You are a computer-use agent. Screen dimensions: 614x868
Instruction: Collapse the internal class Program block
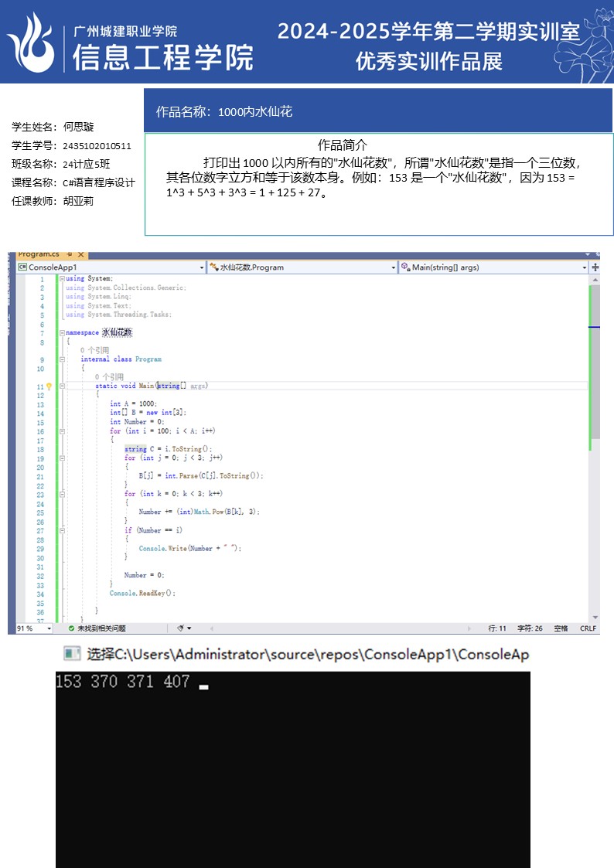62,359
